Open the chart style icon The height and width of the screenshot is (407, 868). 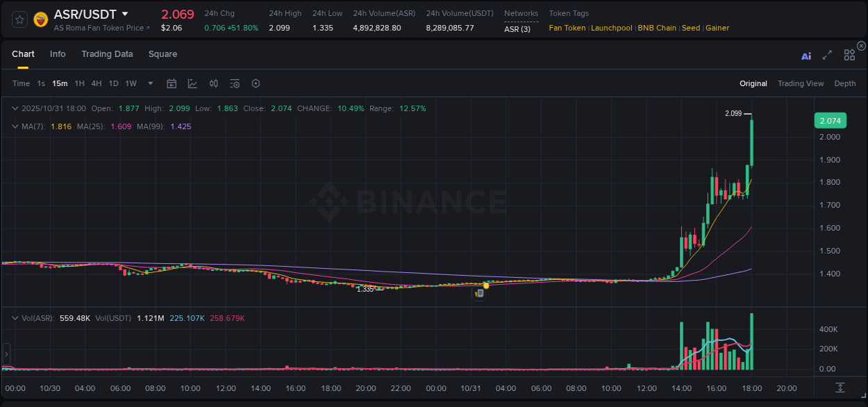tap(191, 83)
